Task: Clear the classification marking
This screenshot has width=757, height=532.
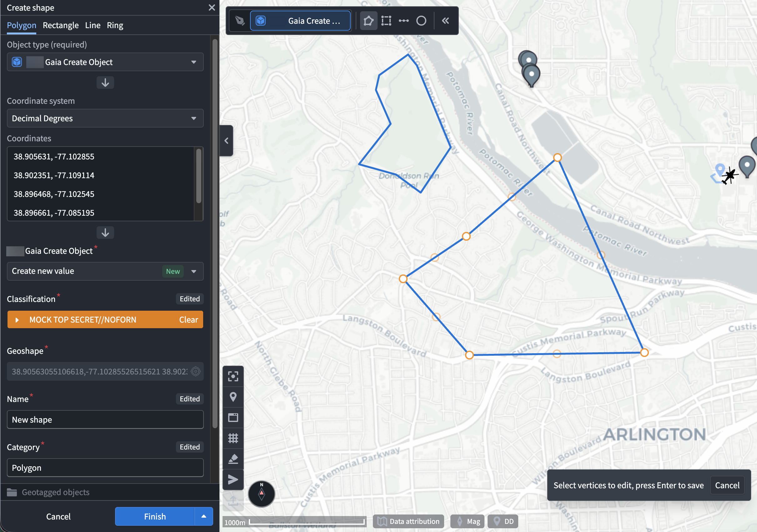Action: (188, 319)
